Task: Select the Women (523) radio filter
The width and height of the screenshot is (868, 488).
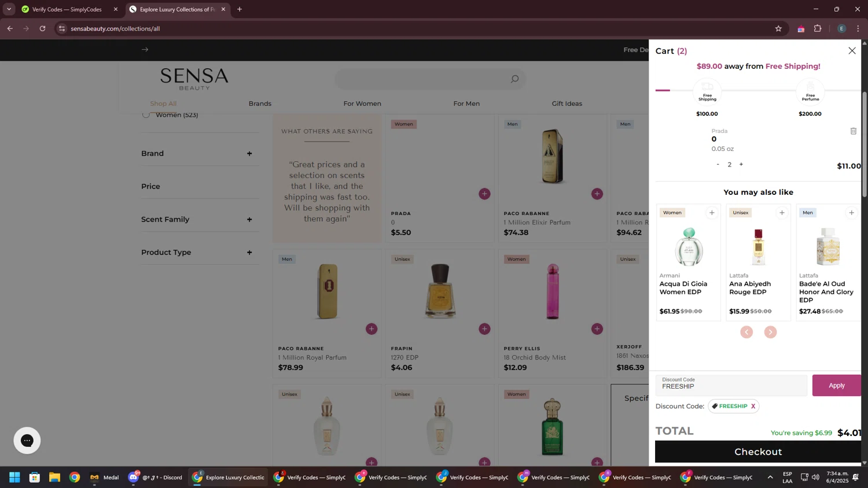Action: point(146,115)
